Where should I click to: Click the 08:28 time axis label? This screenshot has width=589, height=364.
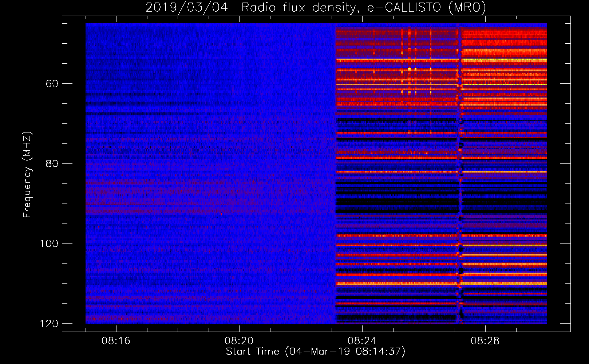[485, 341]
